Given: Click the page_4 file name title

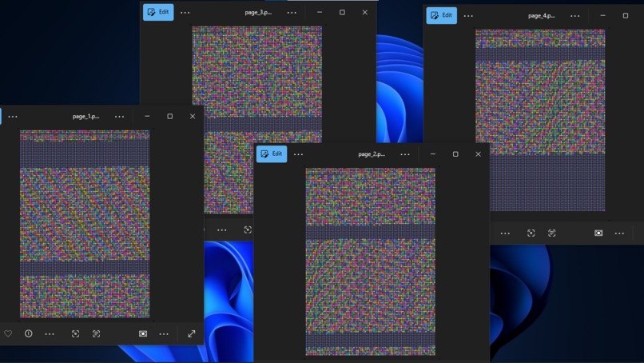Looking at the screenshot, I should pos(541,16).
